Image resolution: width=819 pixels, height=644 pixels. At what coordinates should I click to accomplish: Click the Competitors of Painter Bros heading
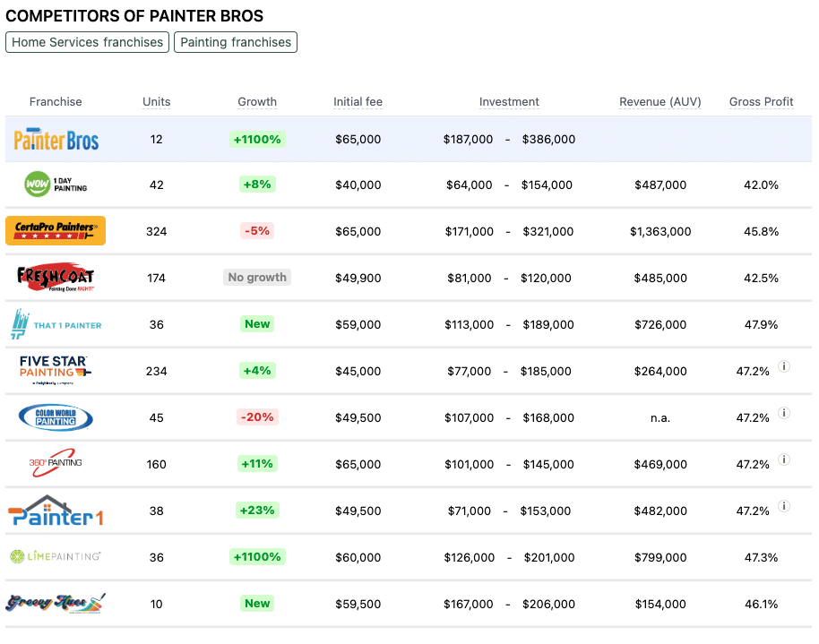click(x=134, y=15)
